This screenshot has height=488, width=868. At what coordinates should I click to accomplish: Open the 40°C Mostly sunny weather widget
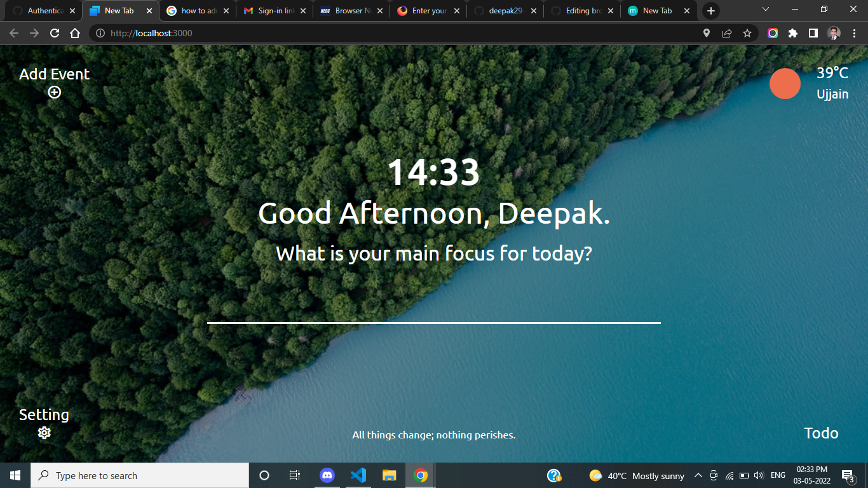click(637, 475)
